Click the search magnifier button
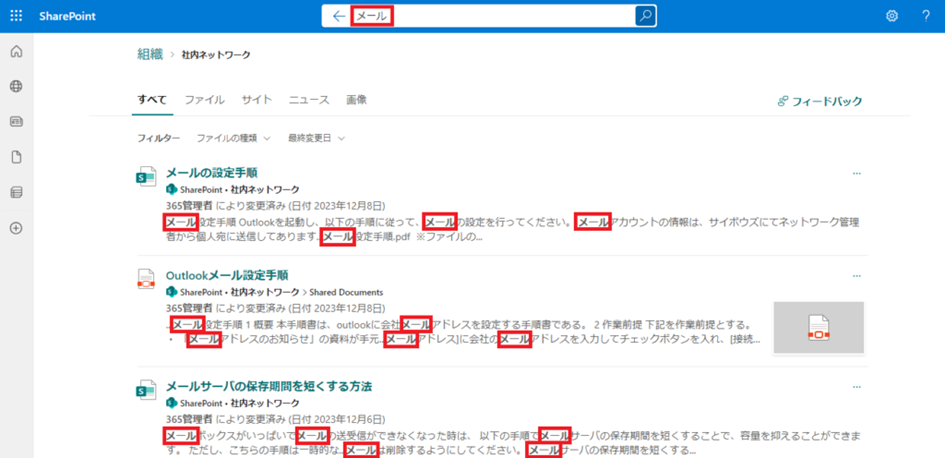This screenshot has height=458, width=945. click(x=646, y=16)
